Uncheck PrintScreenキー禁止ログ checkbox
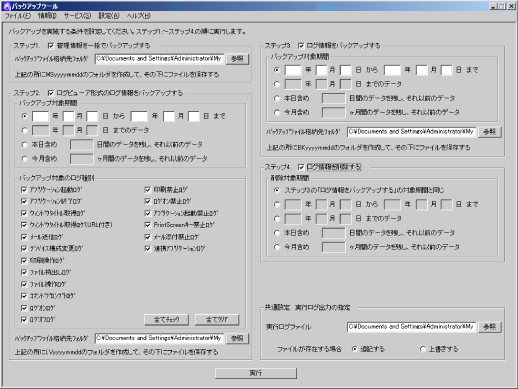 click(x=148, y=225)
